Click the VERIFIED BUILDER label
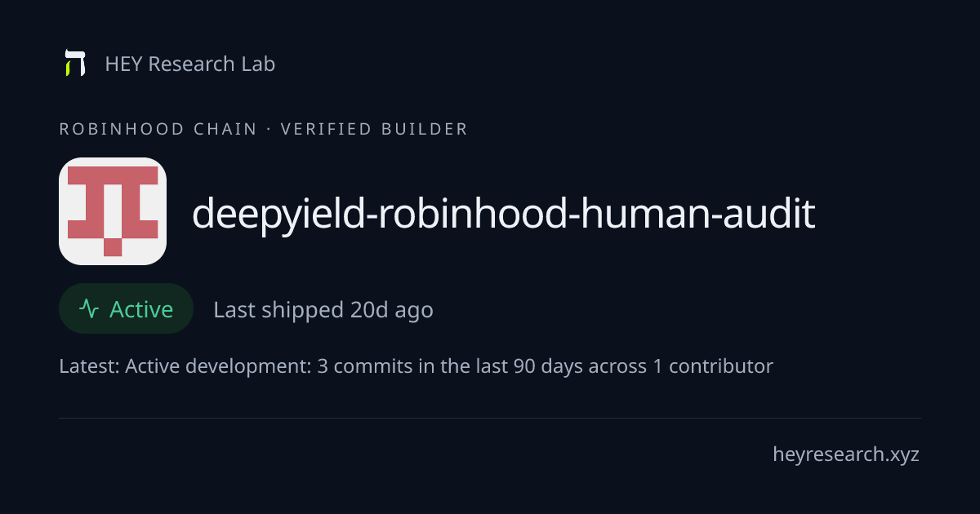 (374, 129)
